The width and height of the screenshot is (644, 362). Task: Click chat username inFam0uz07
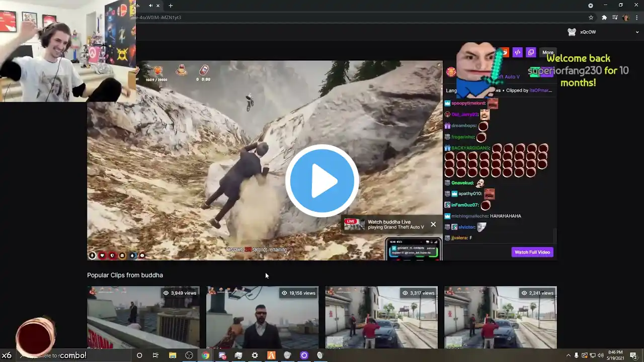(x=465, y=205)
